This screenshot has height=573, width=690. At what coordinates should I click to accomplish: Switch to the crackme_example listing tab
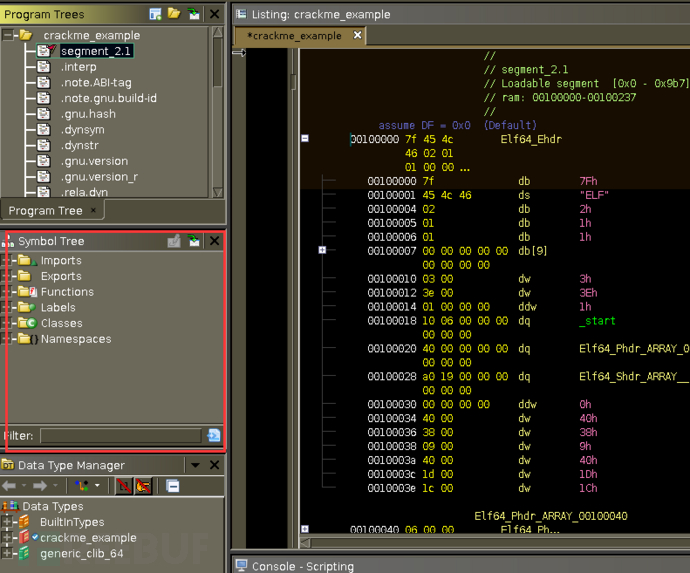(x=295, y=35)
